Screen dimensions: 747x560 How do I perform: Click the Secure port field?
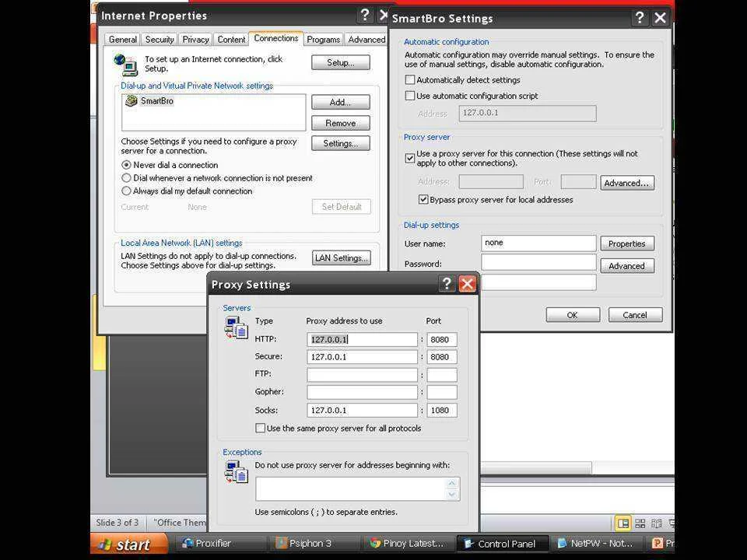[442, 357]
